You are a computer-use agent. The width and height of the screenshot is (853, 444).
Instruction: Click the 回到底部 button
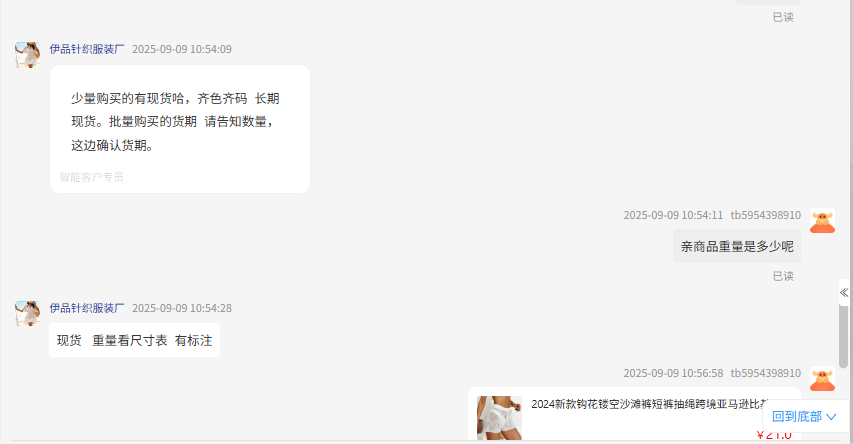click(x=805, y=417)
